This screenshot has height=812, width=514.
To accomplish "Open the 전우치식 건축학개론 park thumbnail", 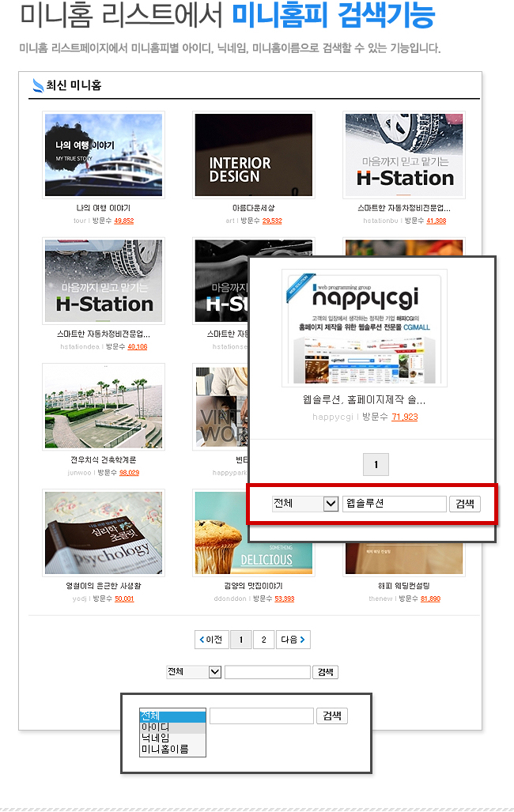I will [x=104, y=406].
